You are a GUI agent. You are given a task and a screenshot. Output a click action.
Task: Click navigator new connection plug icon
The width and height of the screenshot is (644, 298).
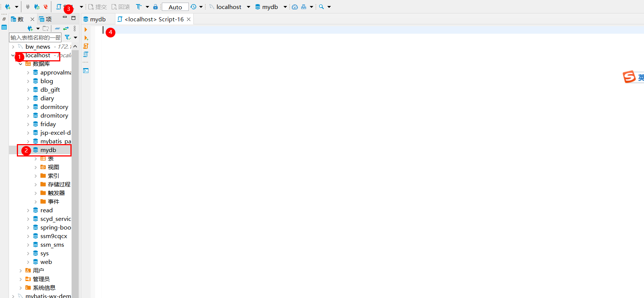coord(30,28)
